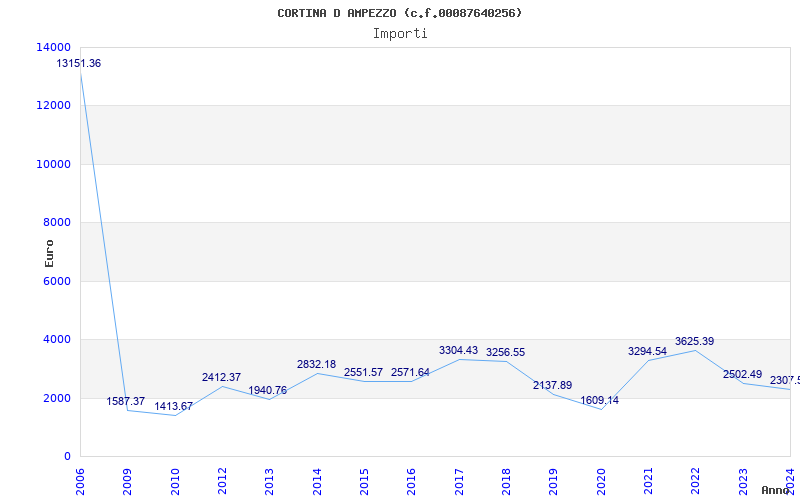Select data label 2137.89
800x500 pixels.
pos(553,386)
